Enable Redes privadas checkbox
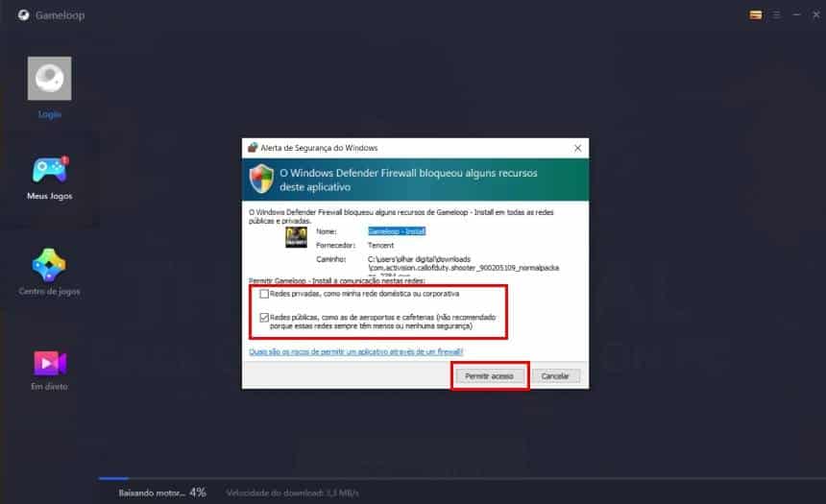The height and width of the screenshot is (504, 826). [264, 294]
